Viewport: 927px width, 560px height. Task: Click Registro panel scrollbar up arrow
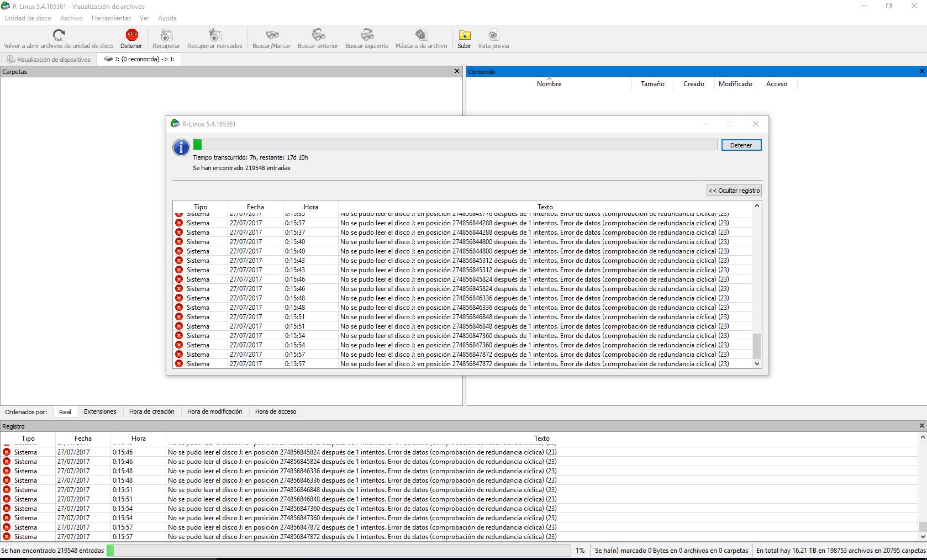(x=922, y=437)
